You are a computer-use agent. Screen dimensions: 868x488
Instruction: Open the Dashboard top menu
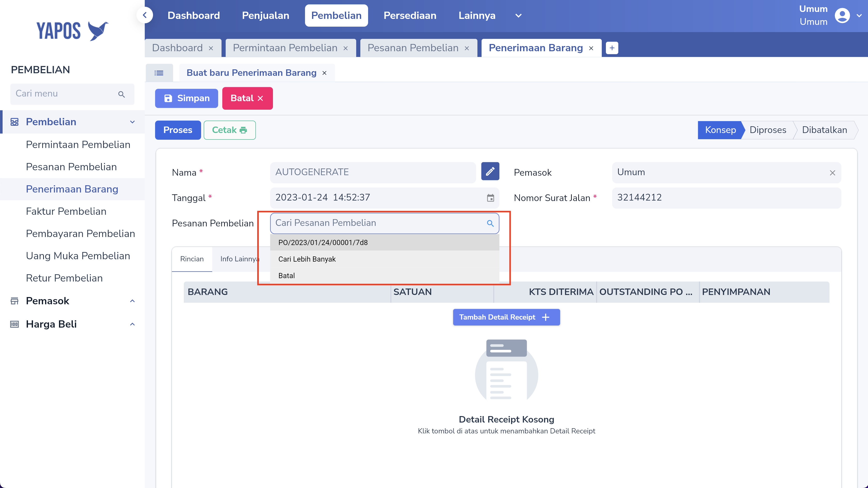pyautogui.click(x=193, y=16)
